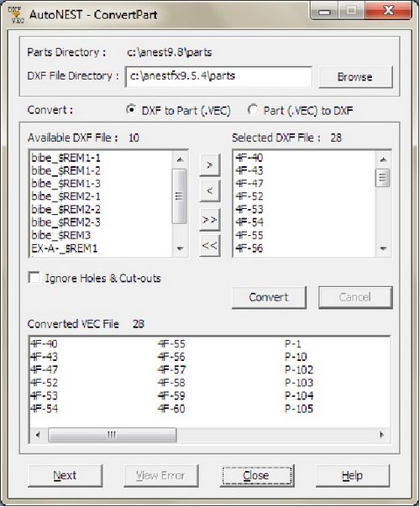
Task: Click 4F-40 in Converted VEC File list
Action: pyautogui.click(x=44, y=343)
